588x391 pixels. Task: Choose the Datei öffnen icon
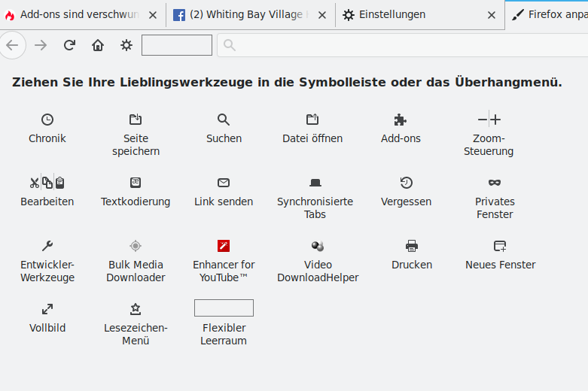pos(312,120)
